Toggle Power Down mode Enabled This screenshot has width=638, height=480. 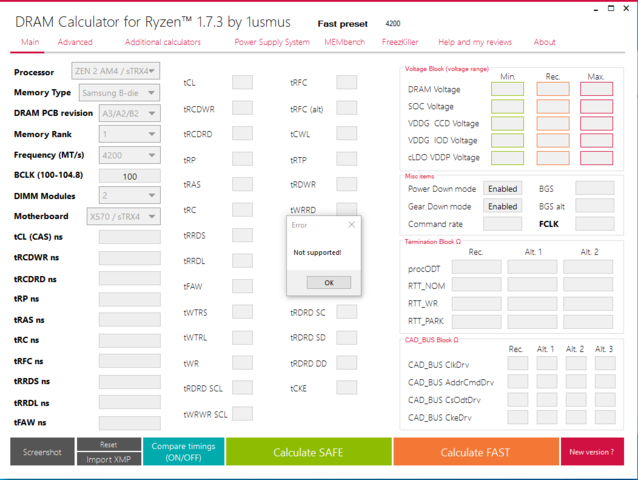(x=503, y=189)
